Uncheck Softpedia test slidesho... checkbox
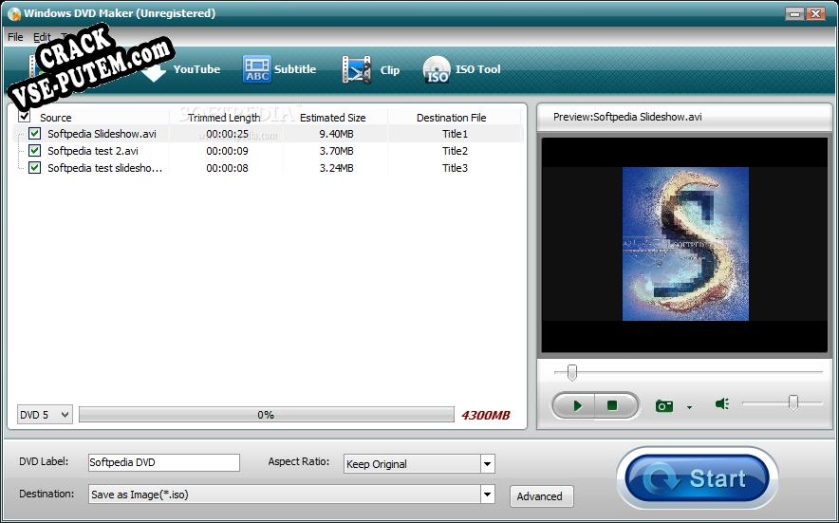Image resolution: width=839 pixels, height=523 pixels. pos(35,168)
